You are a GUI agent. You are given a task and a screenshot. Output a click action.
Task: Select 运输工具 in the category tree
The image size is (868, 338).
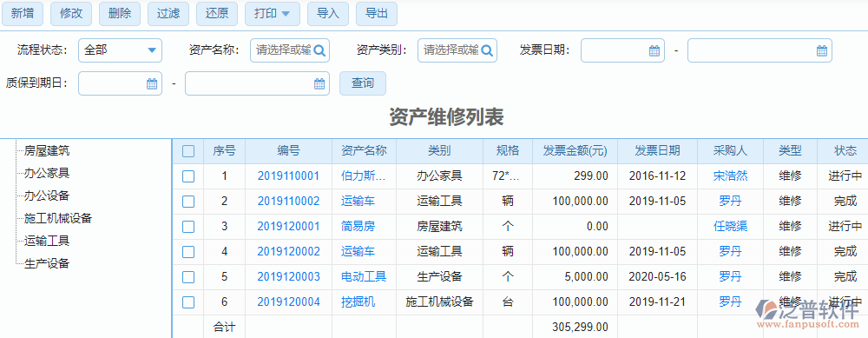[47, 241]
